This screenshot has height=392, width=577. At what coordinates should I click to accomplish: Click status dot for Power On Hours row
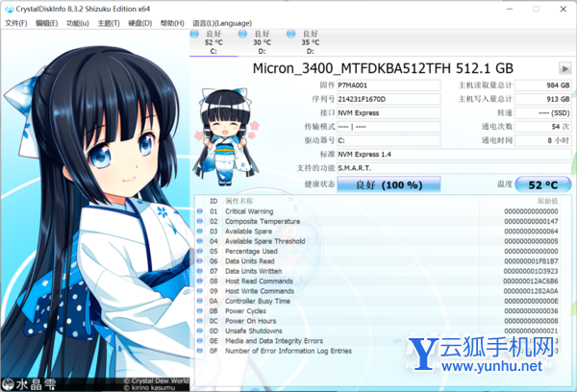tap(200, 321)
